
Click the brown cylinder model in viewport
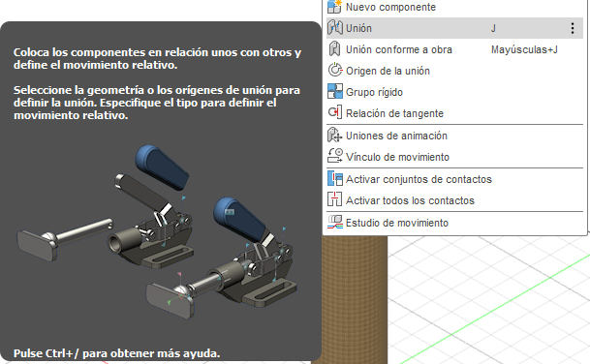tap(355, 300)
